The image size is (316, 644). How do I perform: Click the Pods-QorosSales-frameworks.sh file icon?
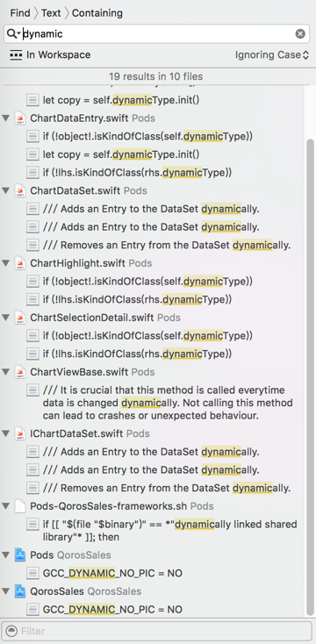click(19, 506)
